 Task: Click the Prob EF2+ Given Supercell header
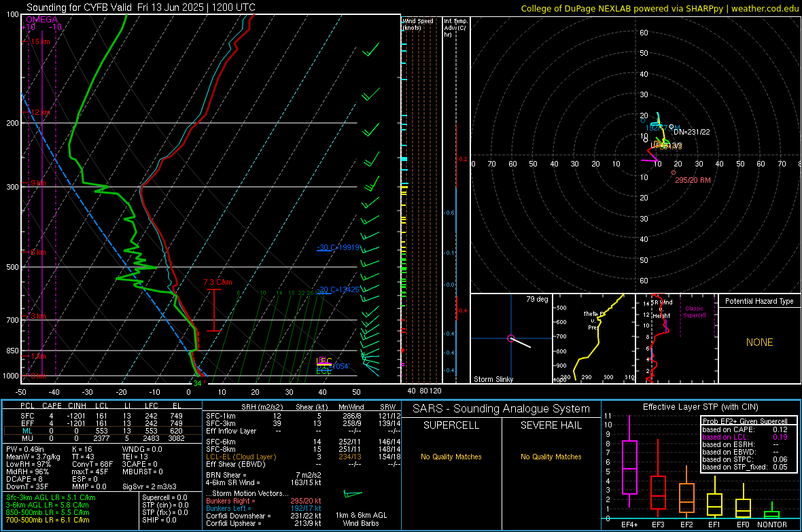click(x=745, y=421)
